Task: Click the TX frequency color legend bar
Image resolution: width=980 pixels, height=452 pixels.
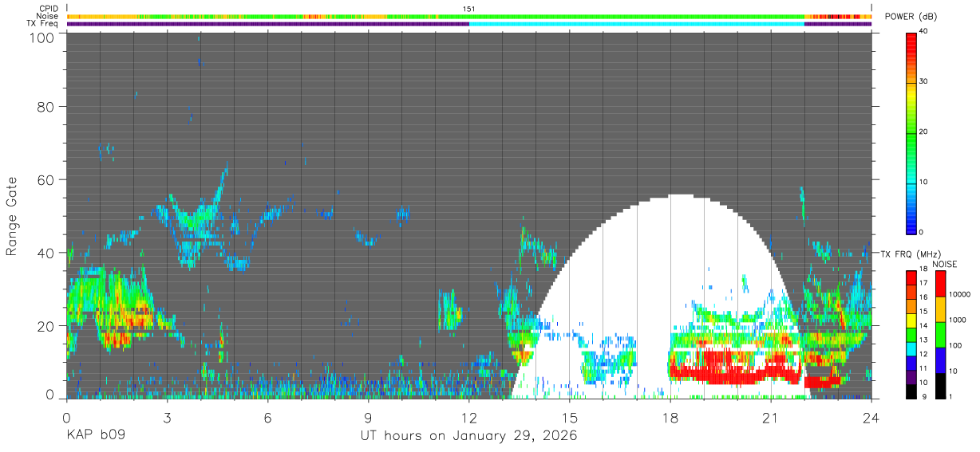Action: (x=911, y=335)
